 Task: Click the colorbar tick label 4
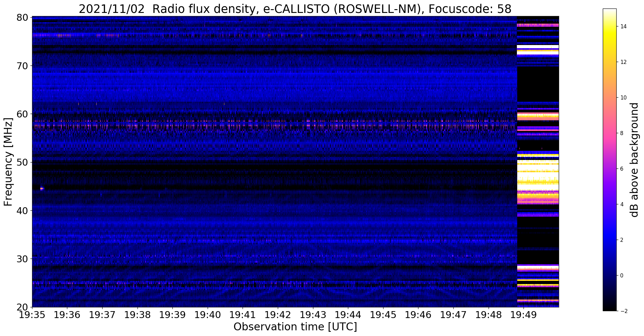click(x=621, y=204)
